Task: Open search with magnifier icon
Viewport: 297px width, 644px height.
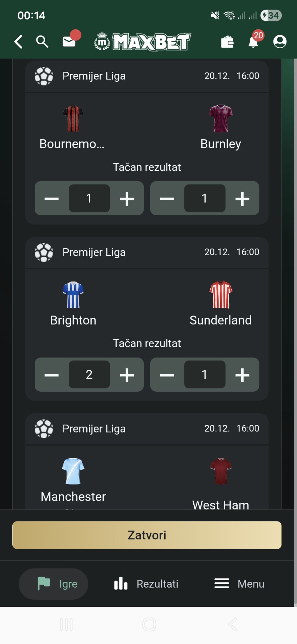Action: click(42, 41)
